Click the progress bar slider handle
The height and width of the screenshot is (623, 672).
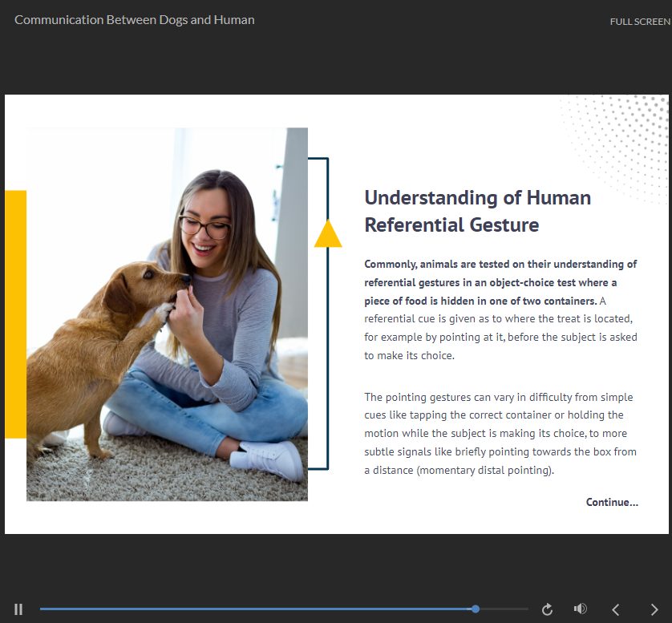[x=476, y=609]
